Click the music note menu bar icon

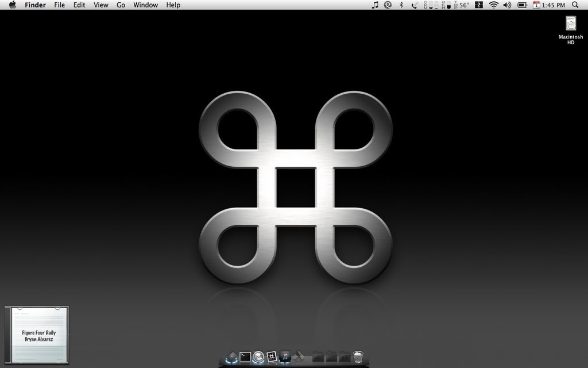374,5
